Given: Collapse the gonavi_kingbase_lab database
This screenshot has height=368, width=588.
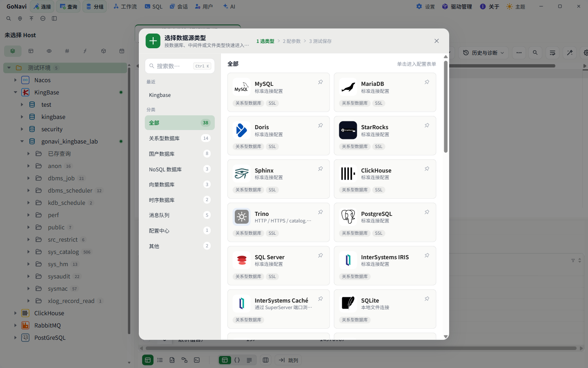Looking at the screenshot, I should [x=22, y=141].
